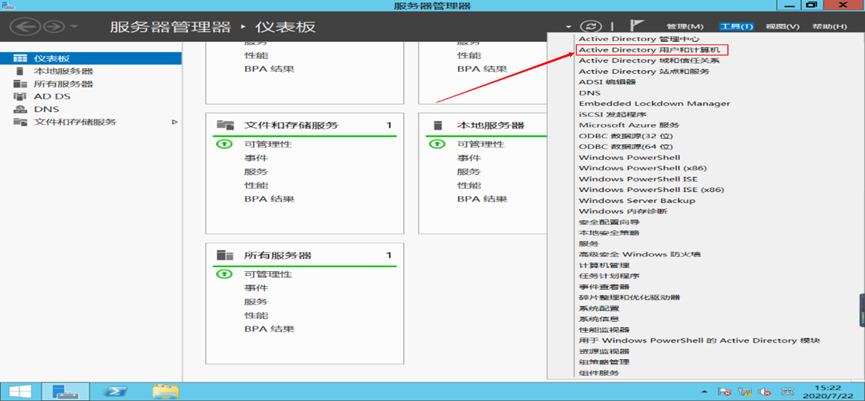Open iSCSI 发起程序
This screenshot has width=865, height=401.
click(x=615, y=115)
